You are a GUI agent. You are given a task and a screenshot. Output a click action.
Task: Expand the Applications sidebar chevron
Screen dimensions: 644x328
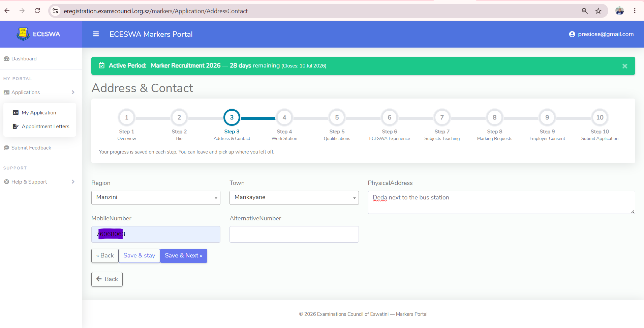click(x=73, y=92)
